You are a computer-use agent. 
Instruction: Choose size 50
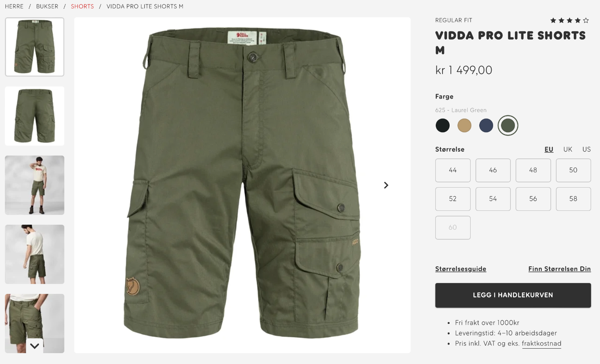click(x=573, y=170)
